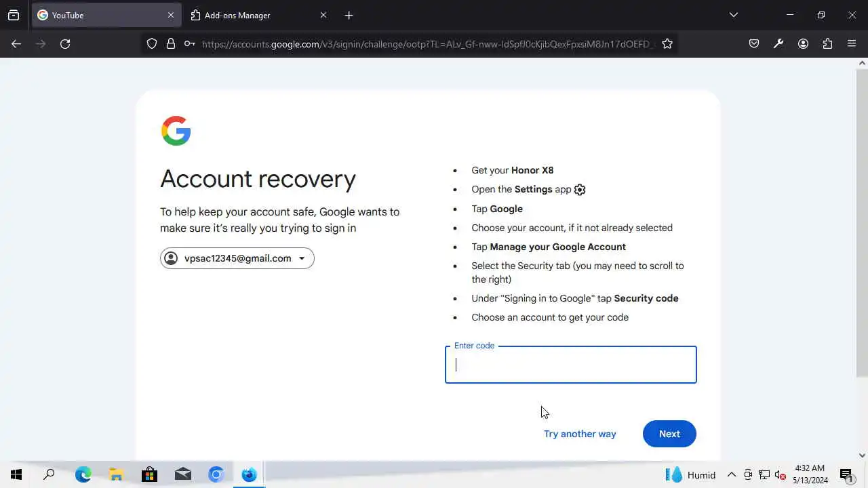Image resolution: width=868 pixels, height=488 pixels.
Task: Show hidden system tray icons
Action: coord(732,474)
